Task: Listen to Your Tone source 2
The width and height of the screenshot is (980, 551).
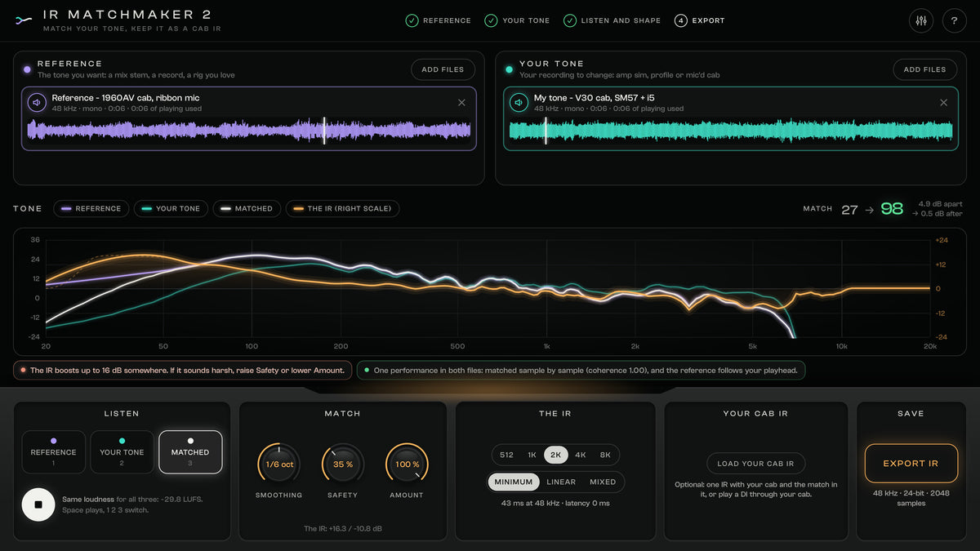Action: tap(122, 452)
